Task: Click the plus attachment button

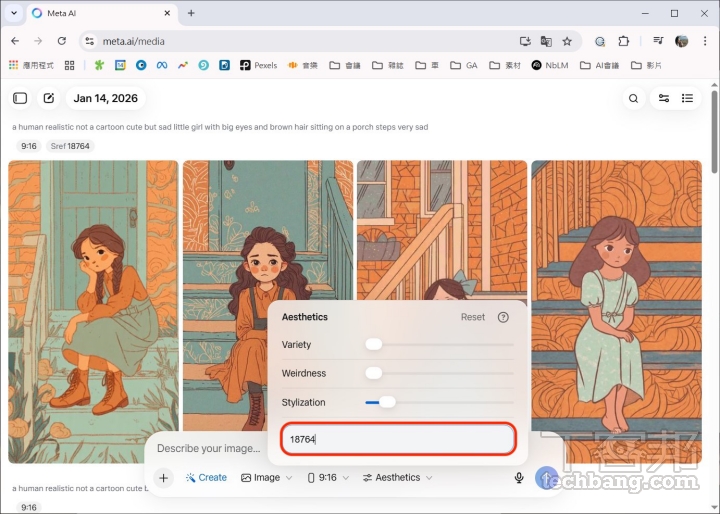Action: pyautogui.click(x=163, y=478)
